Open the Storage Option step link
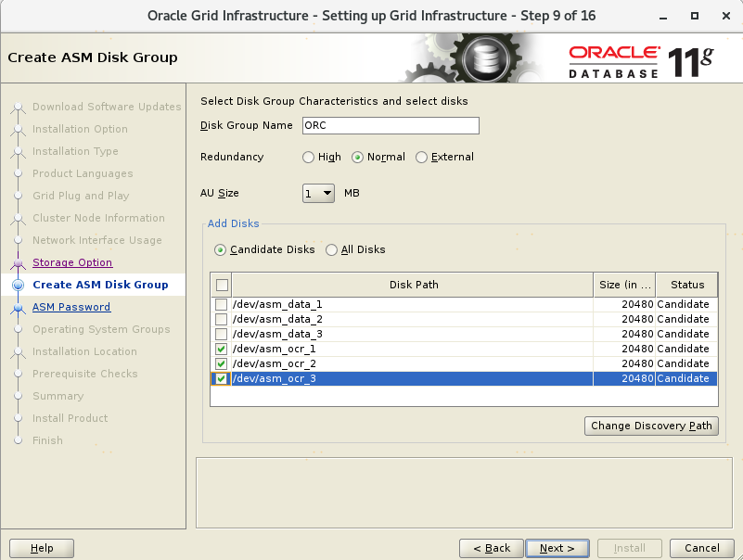The image size is (743, 560). 72,263
